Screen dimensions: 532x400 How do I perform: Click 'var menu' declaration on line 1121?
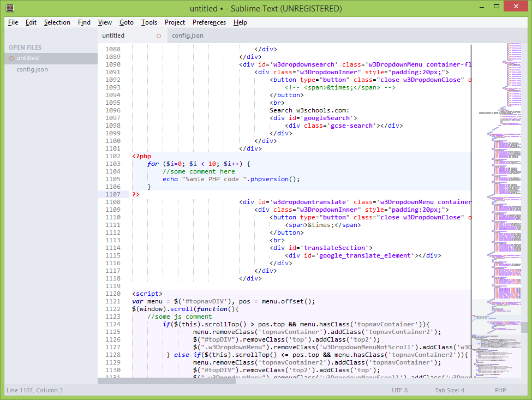click(147, 301)
